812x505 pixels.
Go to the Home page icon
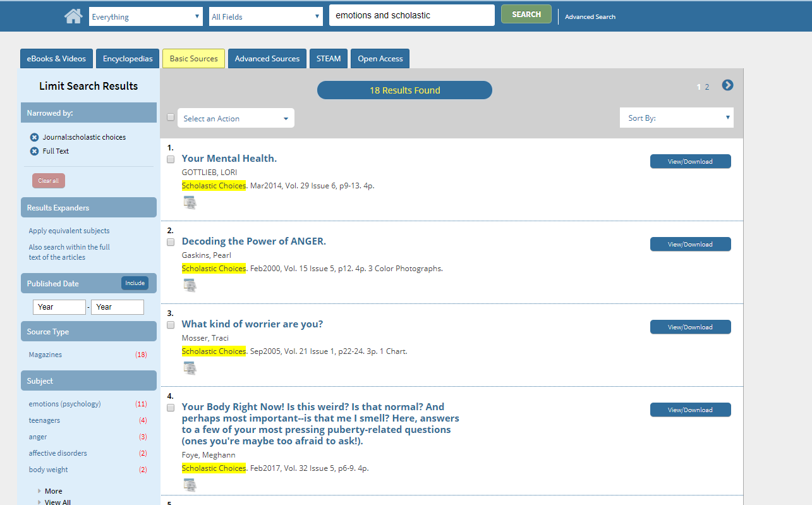(x=73, y=16)
